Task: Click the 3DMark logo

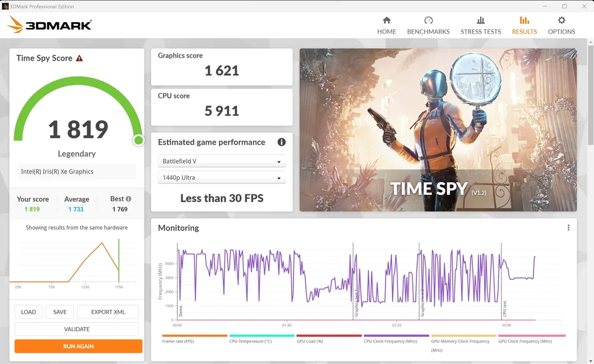Action: tap(49, 24)
